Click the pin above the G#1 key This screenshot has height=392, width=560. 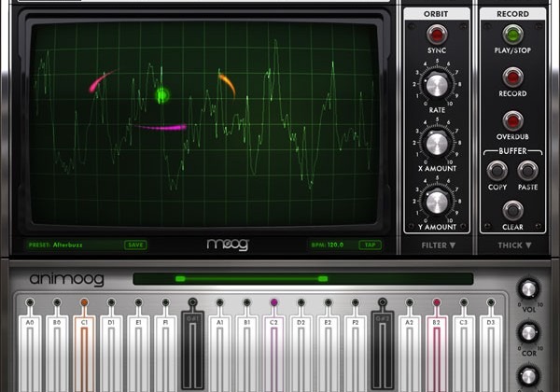(x=193, y=302)
